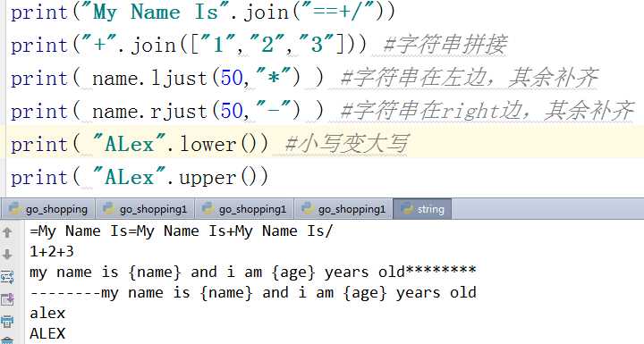This screenshot has width=644, height=344.
Task: Switch to the go_shopping run tab
Action: pos(48,209)
